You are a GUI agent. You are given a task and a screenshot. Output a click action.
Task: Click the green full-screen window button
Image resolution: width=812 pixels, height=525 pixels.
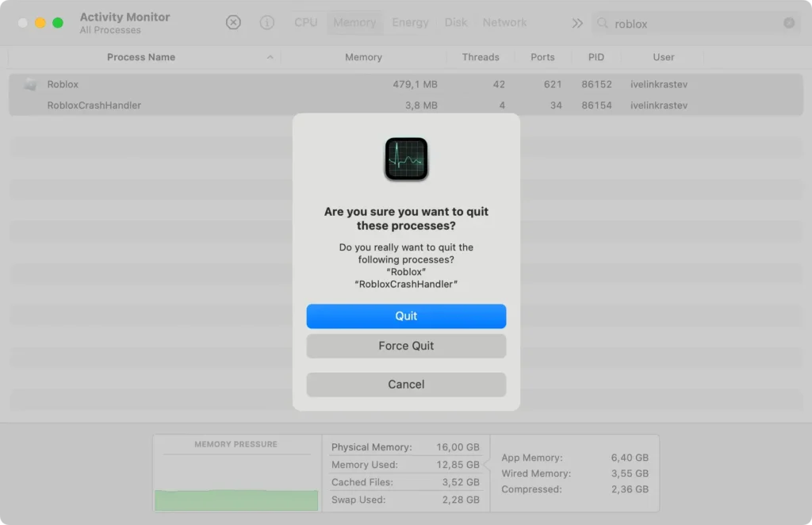[58, 23]
